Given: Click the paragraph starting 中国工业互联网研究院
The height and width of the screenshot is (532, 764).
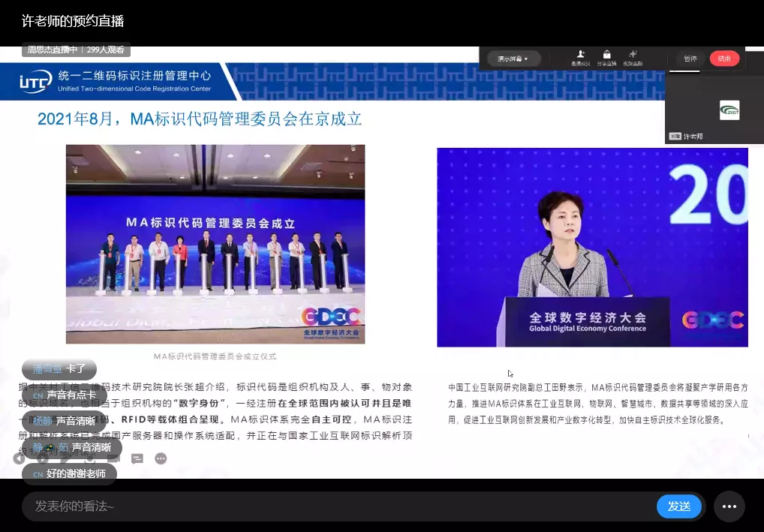Looking at the screenshot, I should click(598, 404).
